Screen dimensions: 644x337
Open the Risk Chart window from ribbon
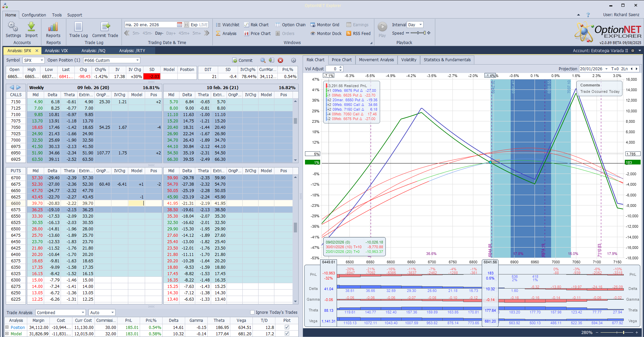(256, 25)
